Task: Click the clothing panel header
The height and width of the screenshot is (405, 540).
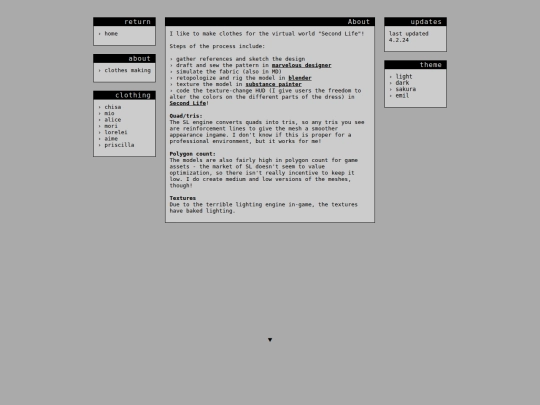Action: point(124,95)
